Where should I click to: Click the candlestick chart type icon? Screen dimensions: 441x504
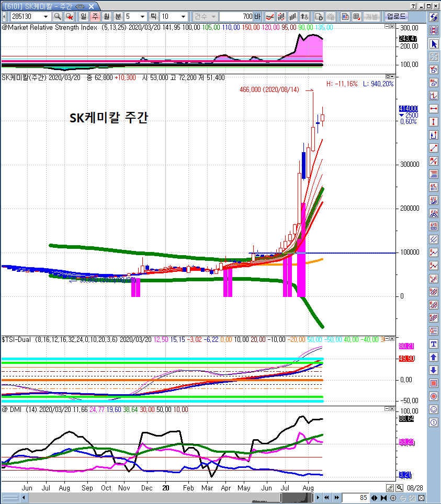click(x=281, y=16)
